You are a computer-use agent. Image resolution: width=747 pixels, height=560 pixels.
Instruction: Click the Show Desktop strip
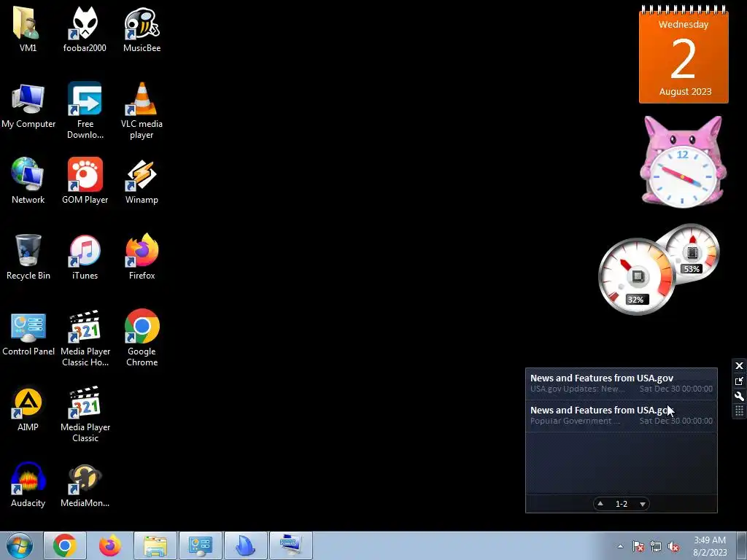pos(741,545)
